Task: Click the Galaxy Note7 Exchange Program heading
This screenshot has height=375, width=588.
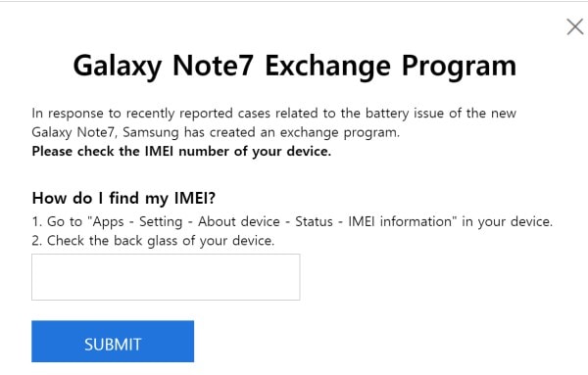Action: (x=295, y=66)
